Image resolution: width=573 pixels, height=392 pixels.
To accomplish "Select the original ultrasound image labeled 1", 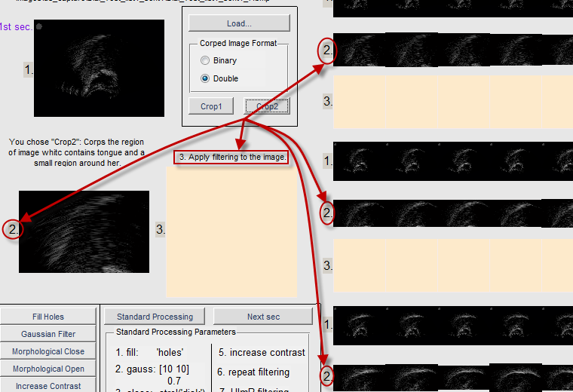I will [99, 69].
